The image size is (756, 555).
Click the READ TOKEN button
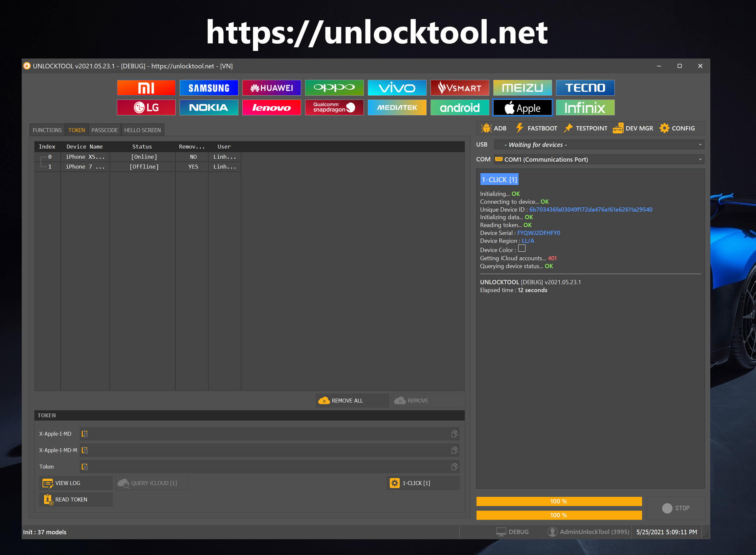point(76,499)
